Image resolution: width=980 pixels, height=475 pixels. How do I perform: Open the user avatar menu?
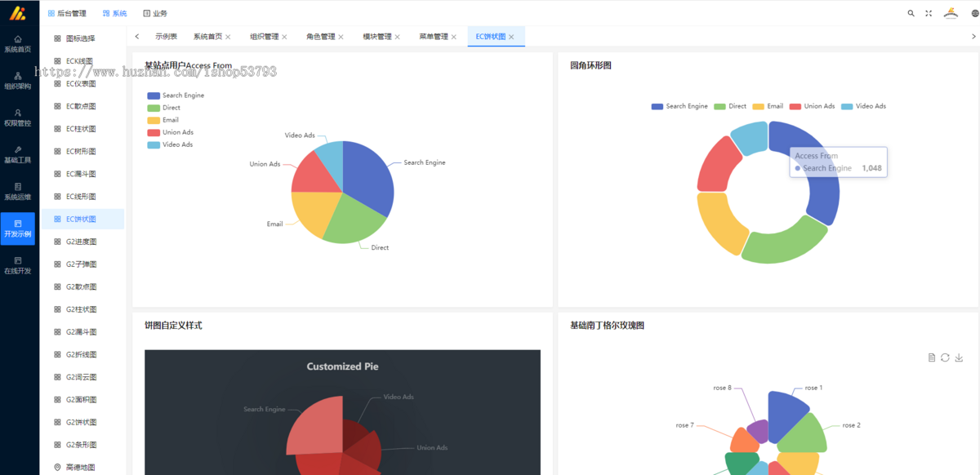point(951,13)
